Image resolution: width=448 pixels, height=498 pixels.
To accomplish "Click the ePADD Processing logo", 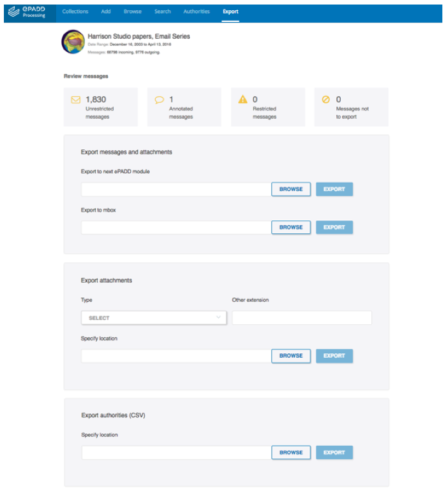I will point(26,12).
